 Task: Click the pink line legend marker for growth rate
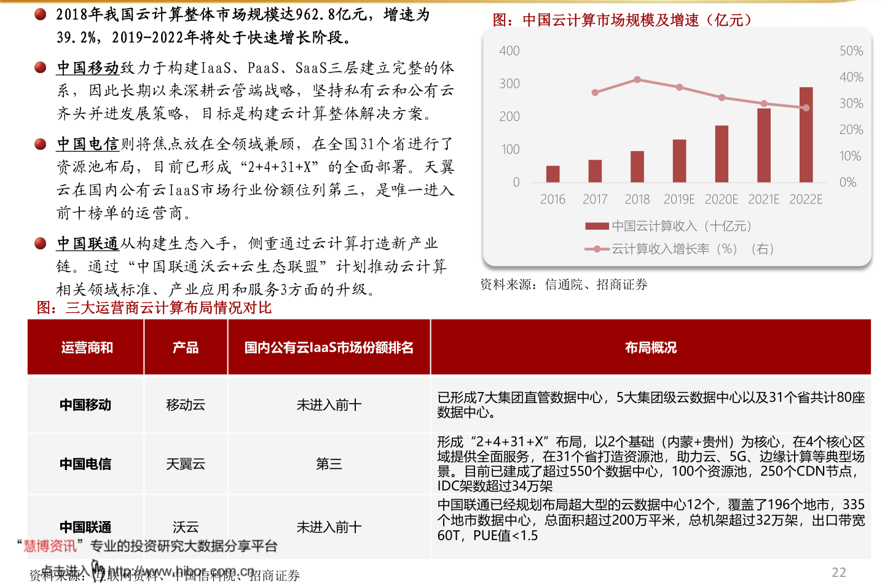pyautogui.click(x=596, y=249)
